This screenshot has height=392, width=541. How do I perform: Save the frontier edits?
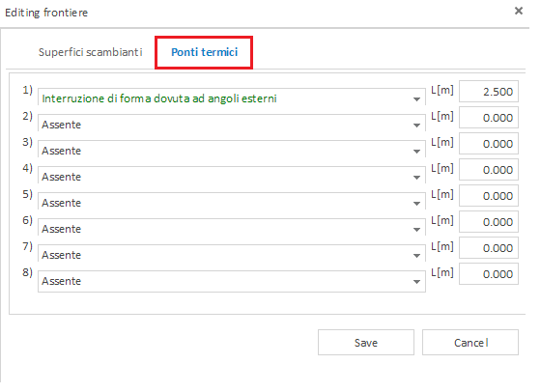(366, 343)
